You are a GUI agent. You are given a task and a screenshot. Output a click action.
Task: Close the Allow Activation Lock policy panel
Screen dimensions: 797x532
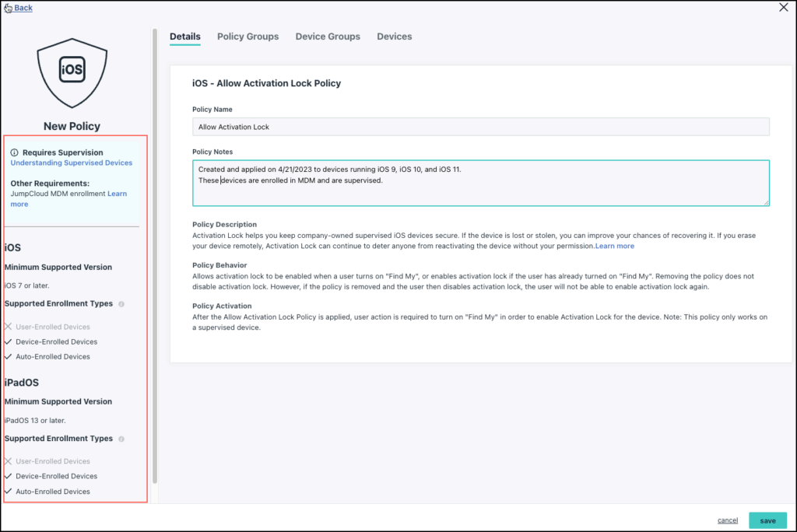[783, 8]
